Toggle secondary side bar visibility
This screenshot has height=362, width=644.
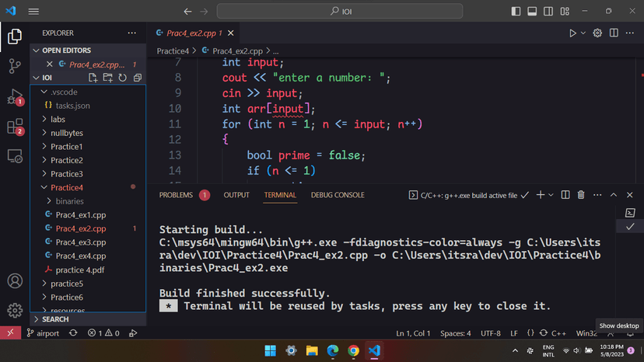pyautogui.click(x=550, y=11)
